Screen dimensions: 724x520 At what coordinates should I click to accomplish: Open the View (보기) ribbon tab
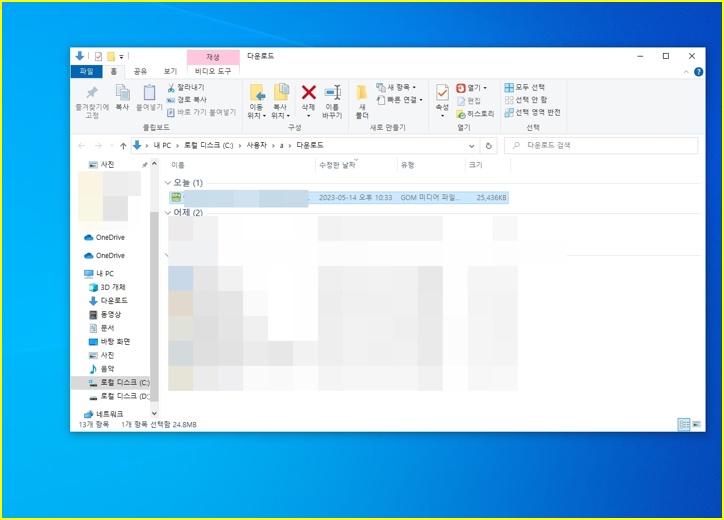click(x=170, y=71)
